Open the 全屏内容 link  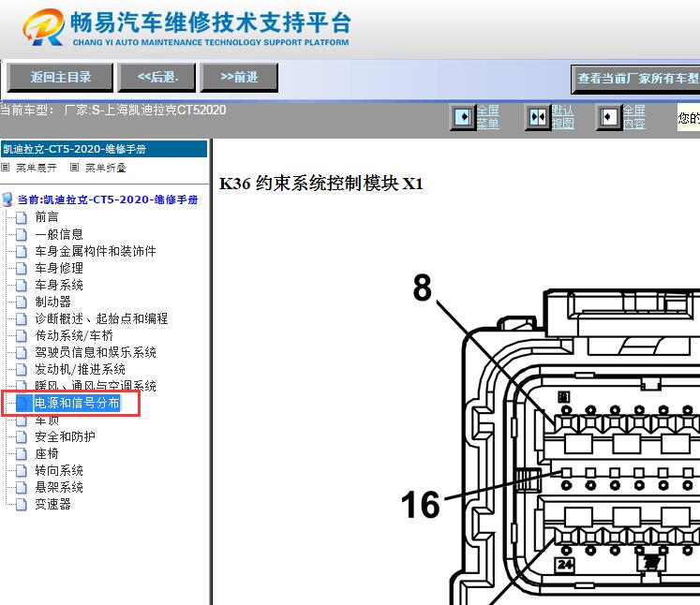[x=633, y=117]
